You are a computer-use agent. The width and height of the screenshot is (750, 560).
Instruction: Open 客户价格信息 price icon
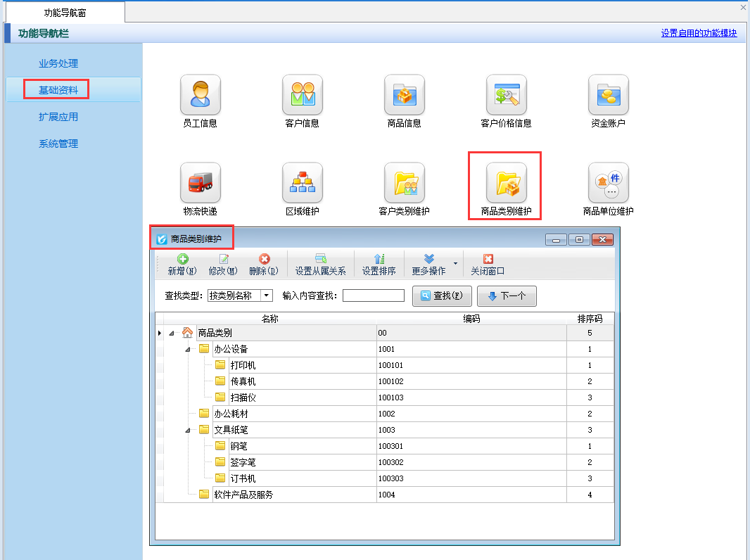click(507, 95)
